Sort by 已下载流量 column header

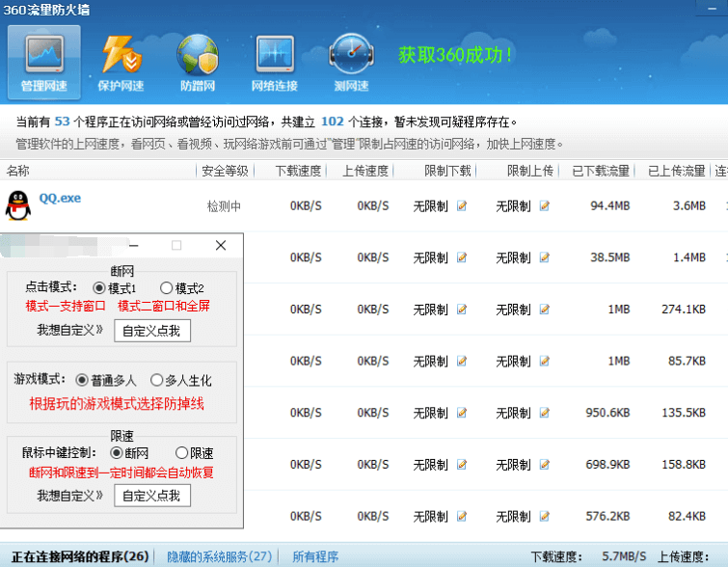[x=600, y=171]
